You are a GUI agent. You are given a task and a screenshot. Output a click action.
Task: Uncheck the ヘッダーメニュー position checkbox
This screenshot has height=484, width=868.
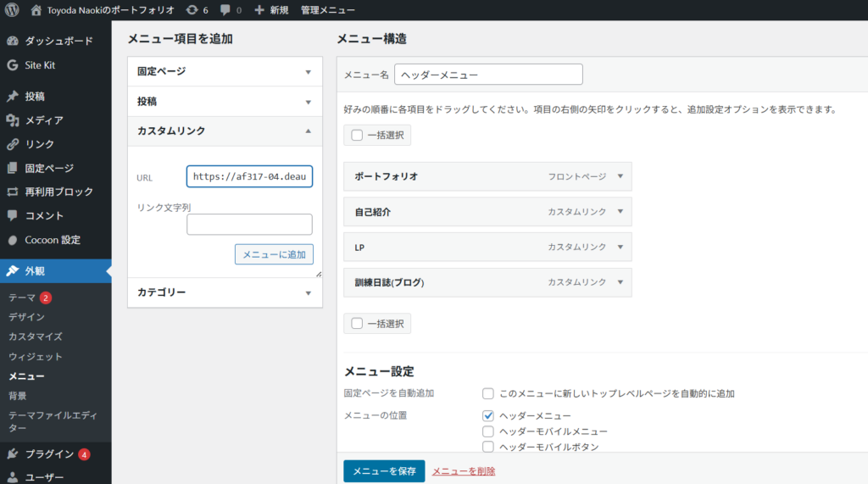pos(488,416)
